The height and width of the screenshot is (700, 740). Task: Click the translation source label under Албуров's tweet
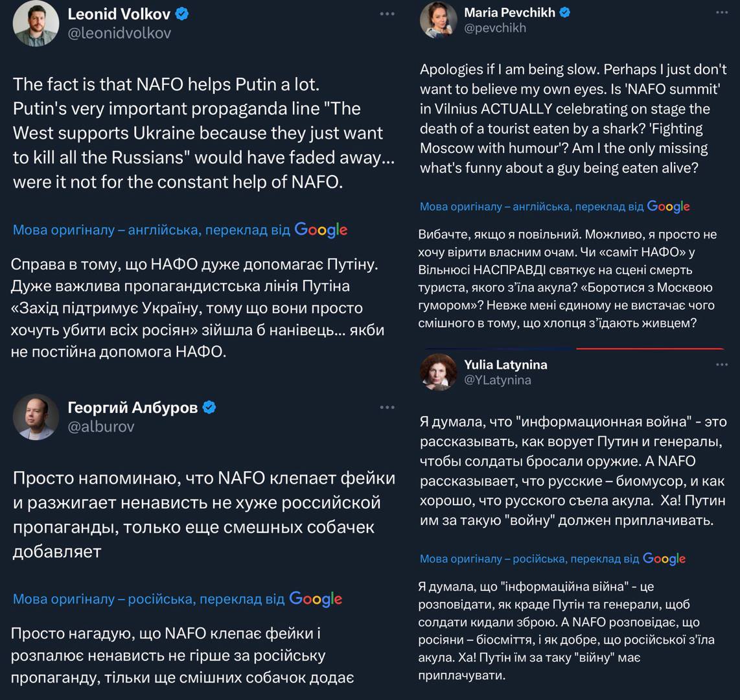point(149,599)
